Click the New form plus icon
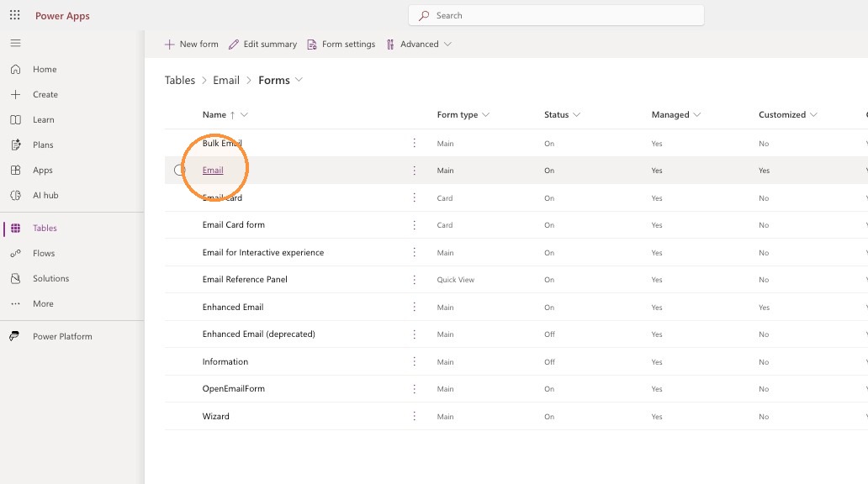This screenshot has height=484, width=868. point(169,45)
